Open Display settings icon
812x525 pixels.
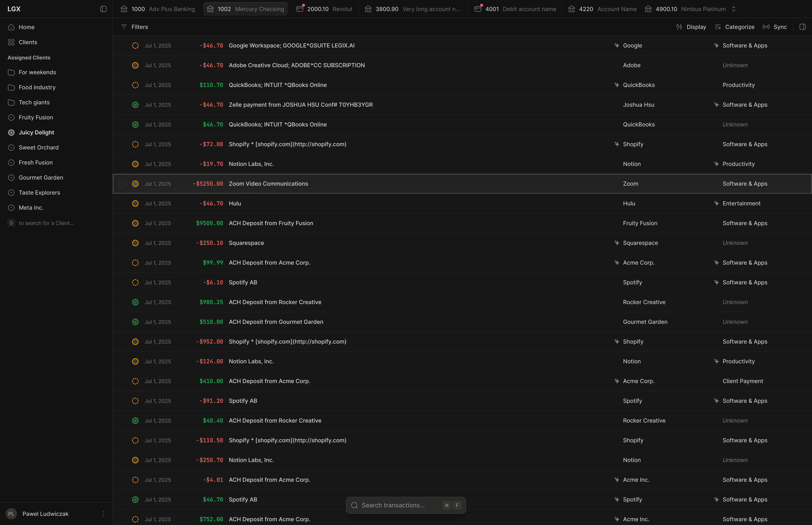tap(679, 27)
